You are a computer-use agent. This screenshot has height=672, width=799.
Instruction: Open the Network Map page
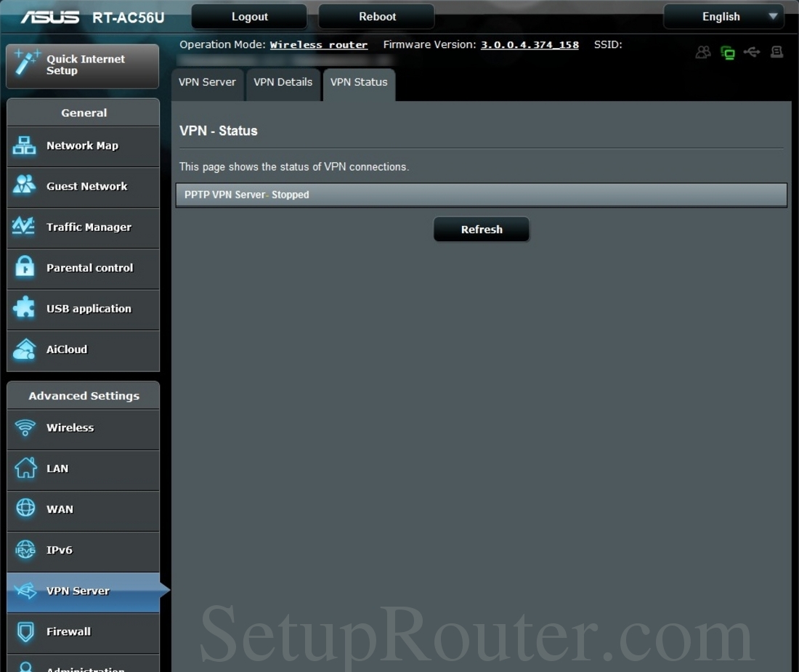[x=83, y=146]
